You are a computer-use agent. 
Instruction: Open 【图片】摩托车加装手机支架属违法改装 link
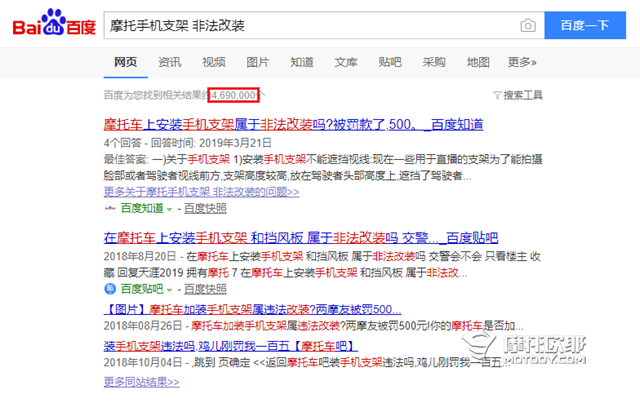click(252, 309)
